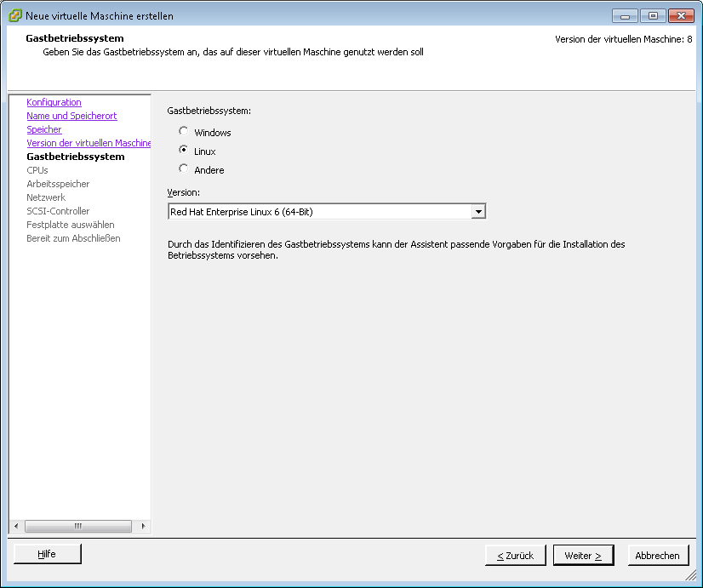The width and height of the screenshot is (703, 588).
Task: Click the vSphere icon in the title bar
Action: click(x=15, y=15)
